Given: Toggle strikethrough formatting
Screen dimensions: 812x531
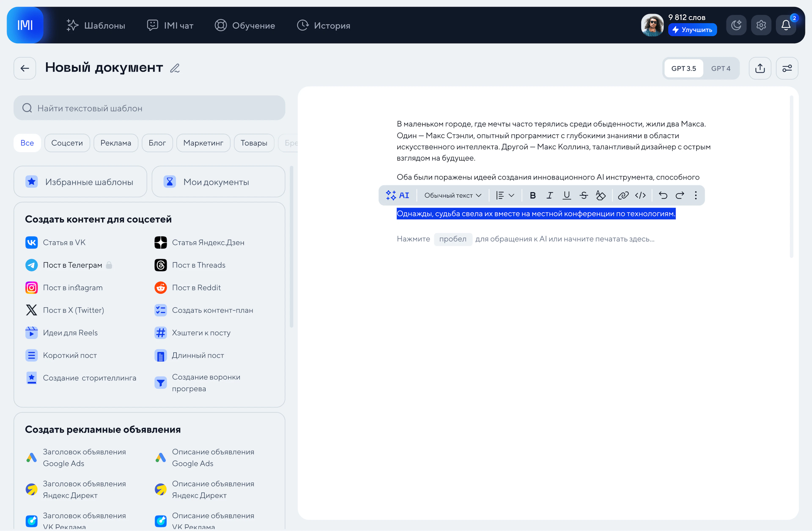Looking at the screenshot, I should pyautogui.click(x=584, y=195).
